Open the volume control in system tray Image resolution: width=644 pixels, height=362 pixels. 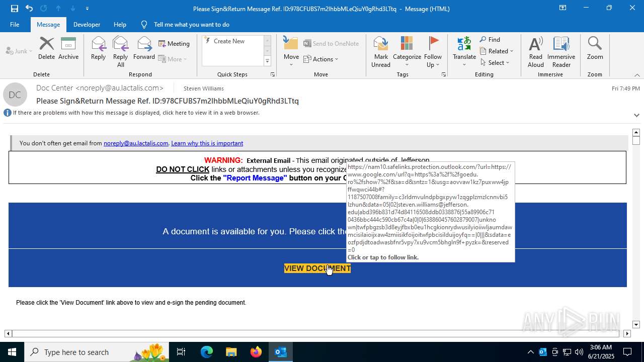click(579, 352)
